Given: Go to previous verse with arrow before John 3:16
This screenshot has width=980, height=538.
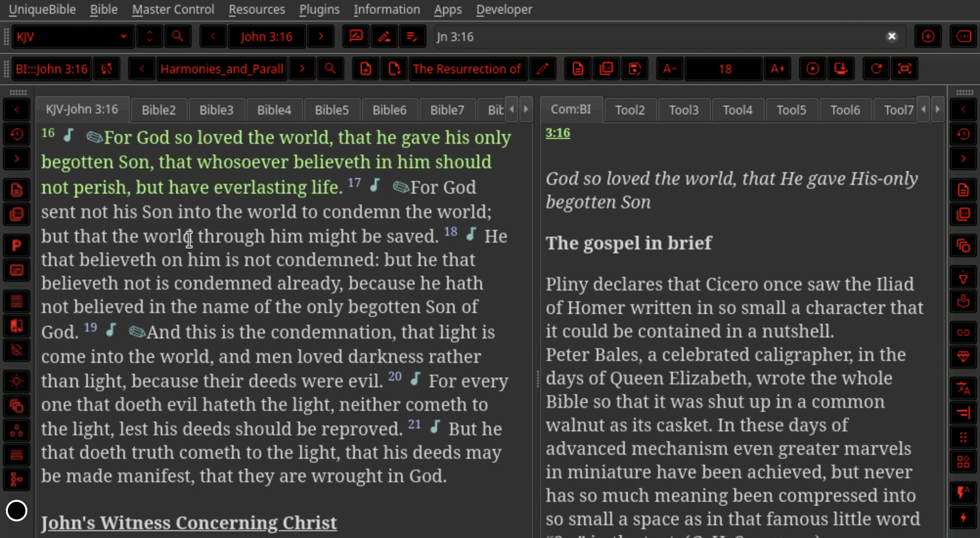Looking at the screenshot, I should click(x=213, y=37).
